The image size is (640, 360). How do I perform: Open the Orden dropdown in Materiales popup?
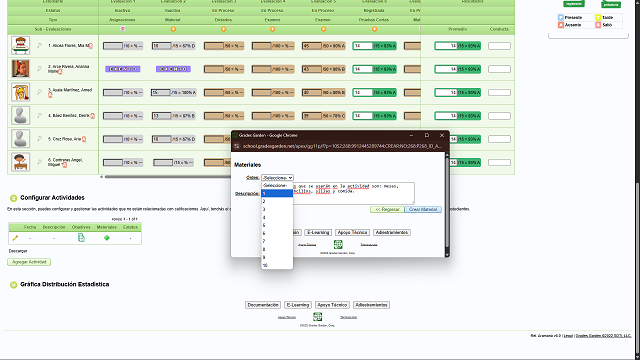tap(278, 178)
